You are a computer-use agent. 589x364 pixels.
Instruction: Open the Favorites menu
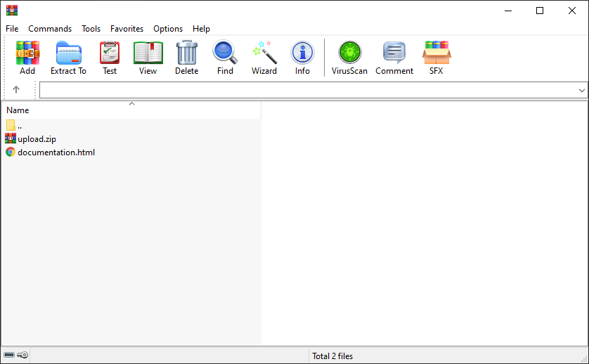click(x=127, y=29)
